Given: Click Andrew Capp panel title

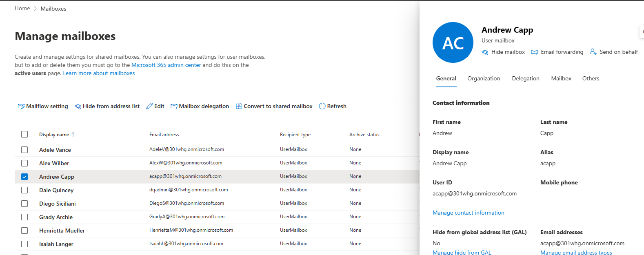Looking at the screenshot, I should coord(507,30).
